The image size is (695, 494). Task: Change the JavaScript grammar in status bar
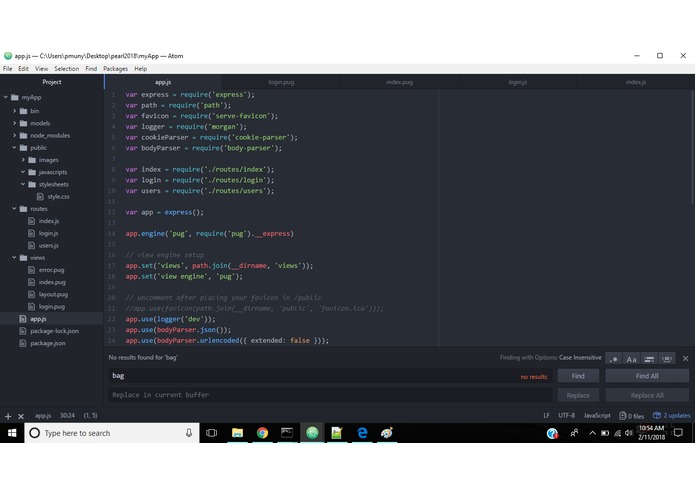tap(597, 416)
